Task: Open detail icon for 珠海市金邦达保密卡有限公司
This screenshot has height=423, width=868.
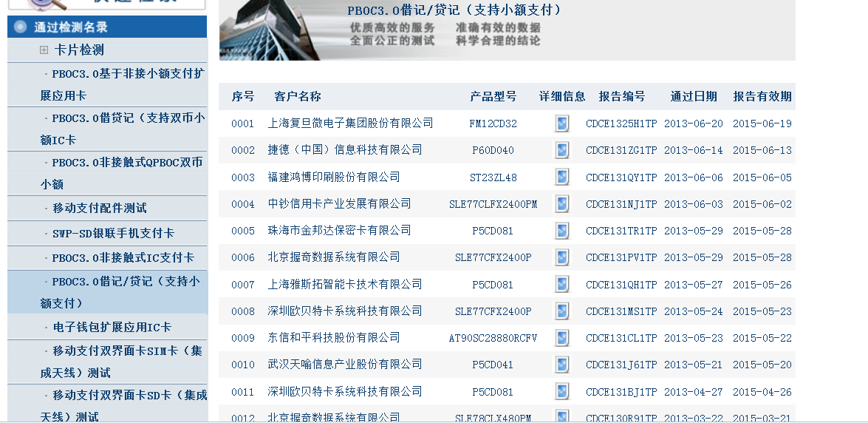Action: coord(562,231)
